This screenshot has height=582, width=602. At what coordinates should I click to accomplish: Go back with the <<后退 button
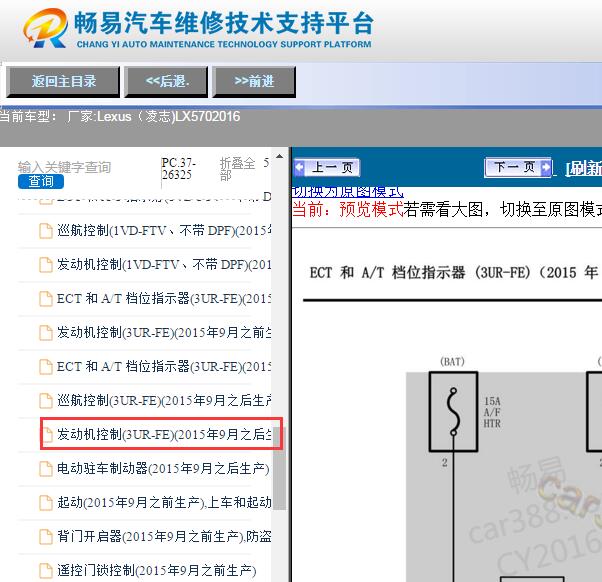(166, 81)
